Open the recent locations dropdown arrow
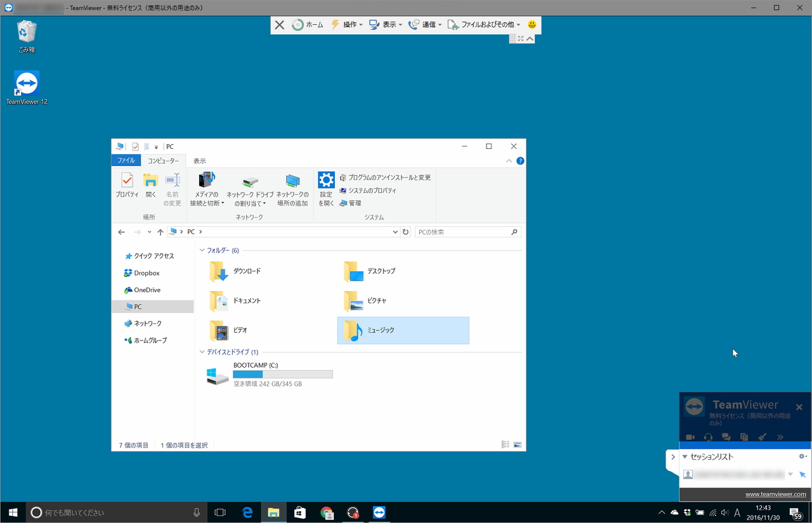The height and width of the screenshot is (523, 812). pos(149,233)
